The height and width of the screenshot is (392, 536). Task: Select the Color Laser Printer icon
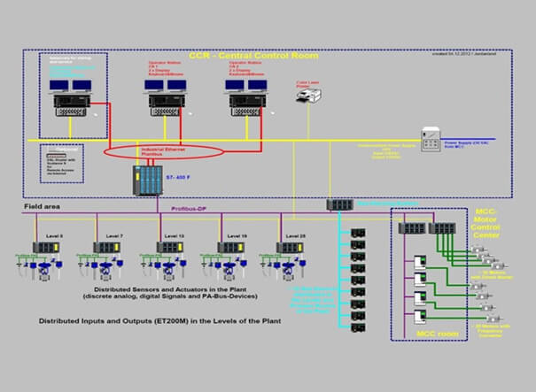pyautogui.click(x=308, y=96)
